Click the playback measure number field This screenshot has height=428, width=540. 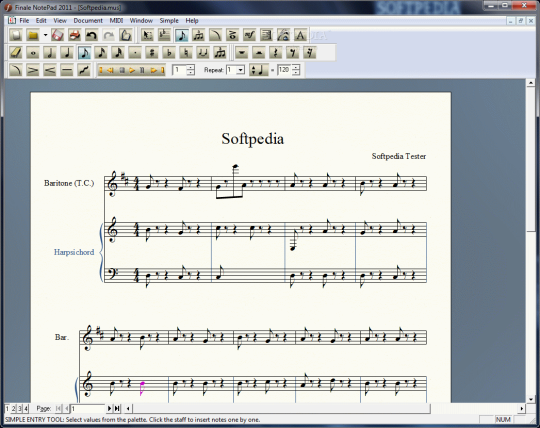tap(180, 70)
